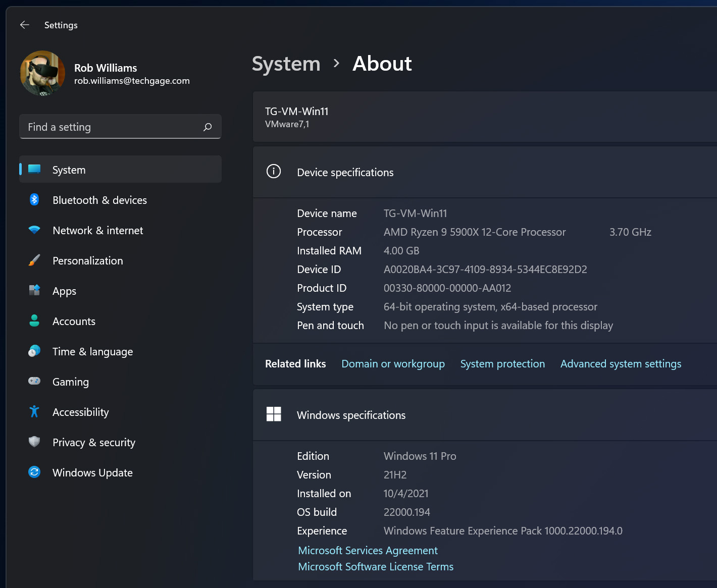Click System in the breadcrumb

tap(286, 64)
